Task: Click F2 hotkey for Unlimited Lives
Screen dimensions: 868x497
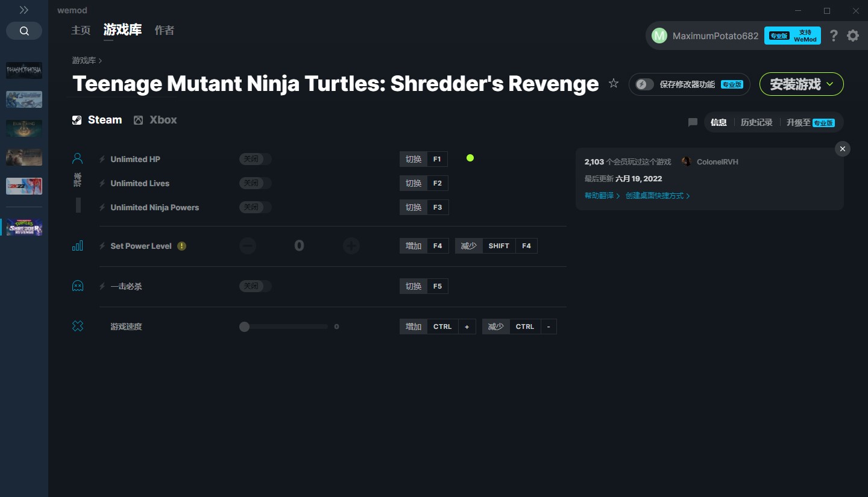Action: [x=438, y=183]
